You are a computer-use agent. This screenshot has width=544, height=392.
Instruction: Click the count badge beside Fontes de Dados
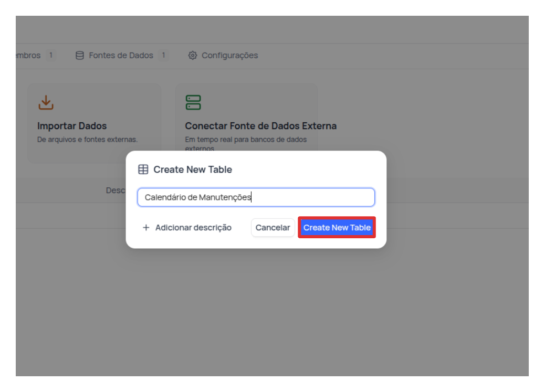[163, 55]
